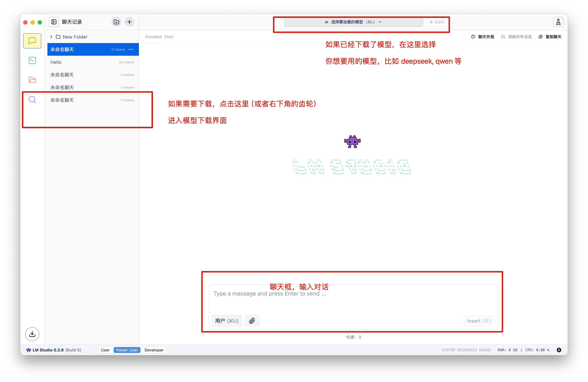Open 聊天外观 appearance menu
The height and width of the screenshot is (382, 588).
coord(482,37)
